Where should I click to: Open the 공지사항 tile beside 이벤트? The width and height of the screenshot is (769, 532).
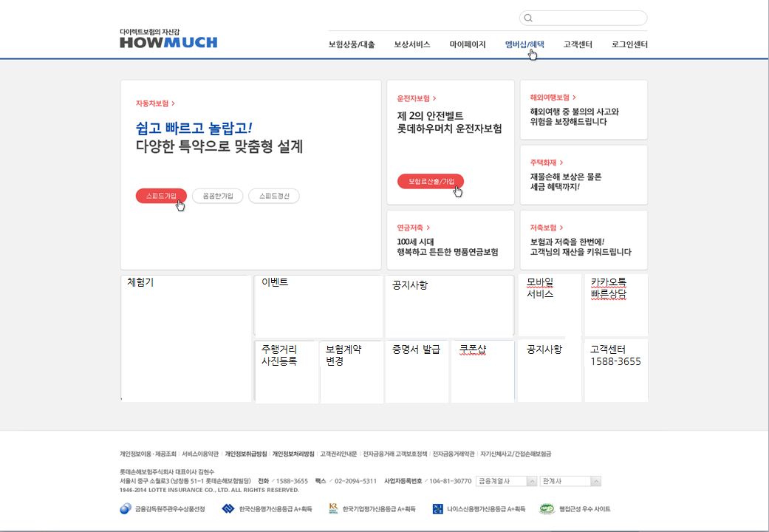(x=450, y=306)
